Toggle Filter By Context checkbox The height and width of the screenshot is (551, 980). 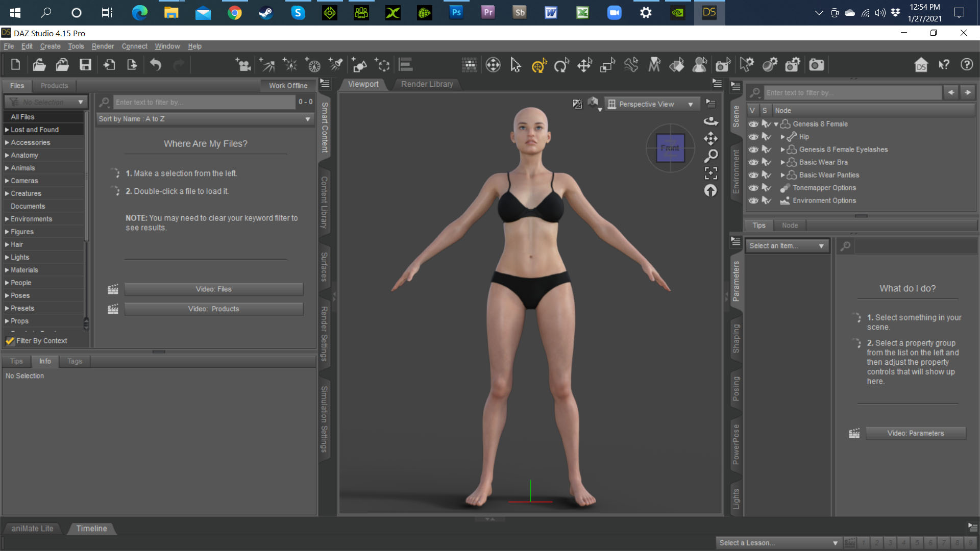click(x=10, y=341)
